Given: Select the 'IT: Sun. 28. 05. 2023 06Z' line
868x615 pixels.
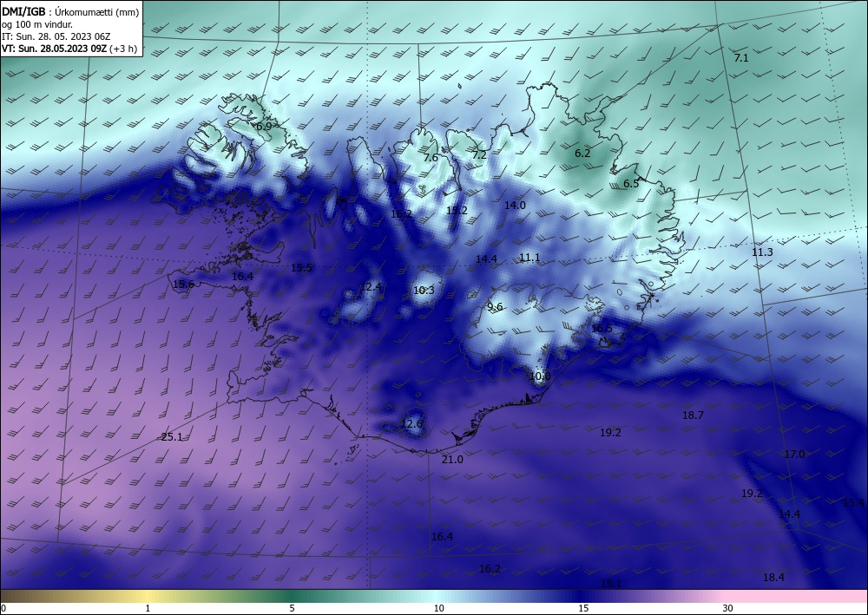Looking at the screenshot, I should (56, 36).
